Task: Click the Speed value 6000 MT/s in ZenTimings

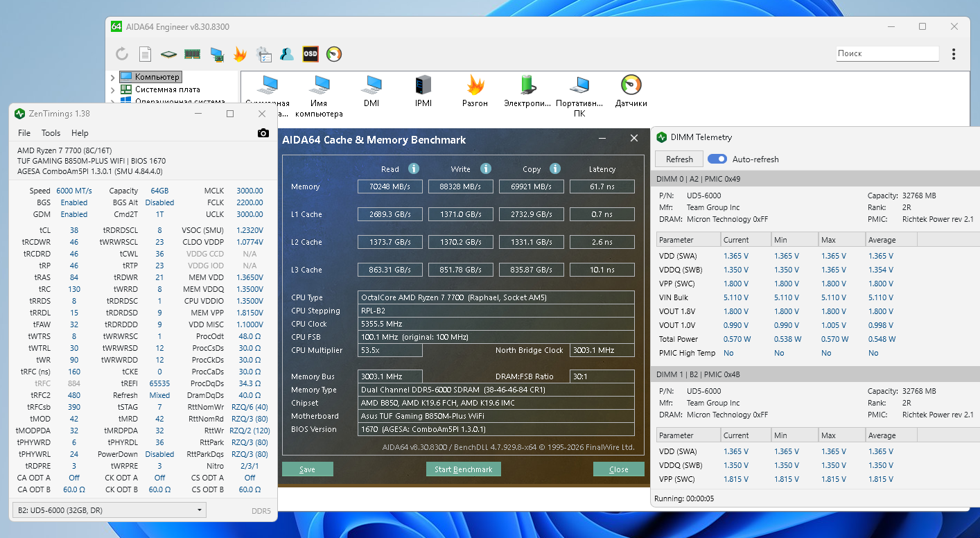Action: 74,191
